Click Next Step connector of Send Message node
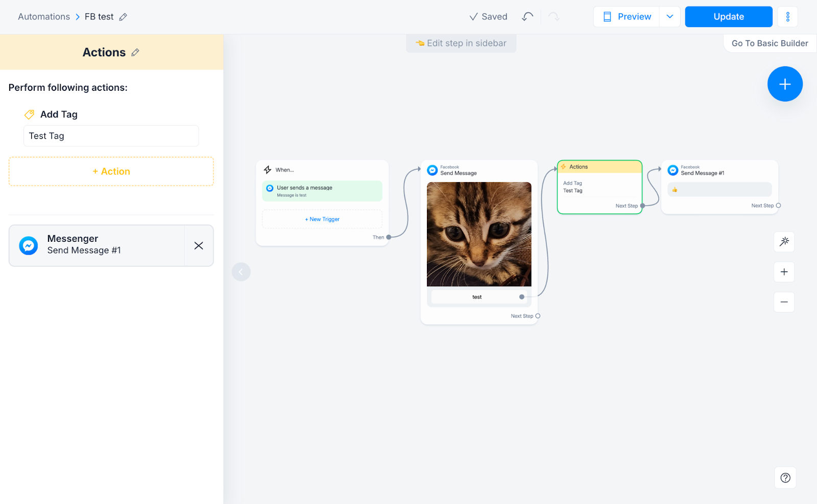Screen dimensions: 817x504 pyautogui.click(x=538, y=316)
